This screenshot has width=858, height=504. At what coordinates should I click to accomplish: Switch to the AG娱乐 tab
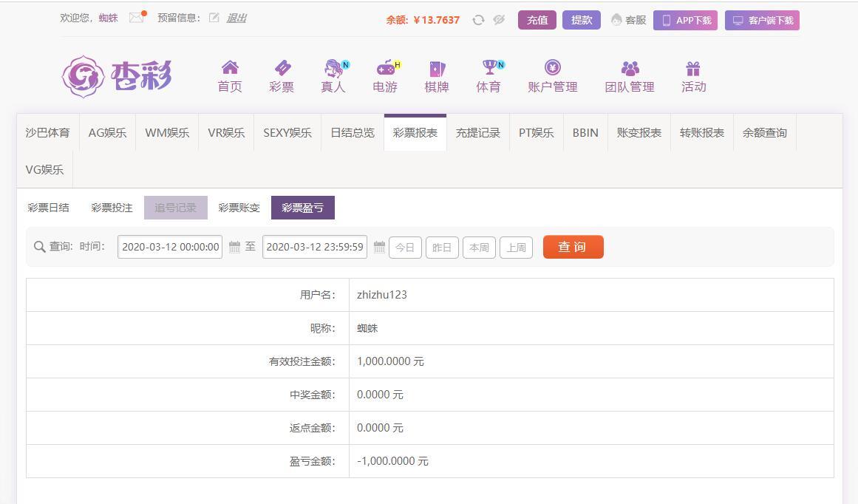(x=107, y=132)
